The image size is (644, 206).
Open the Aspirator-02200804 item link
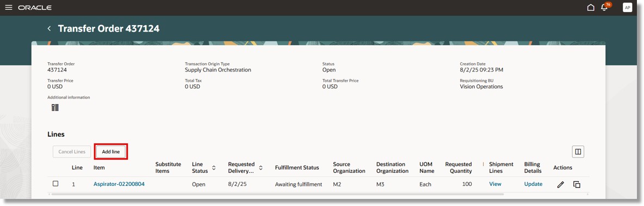point(119,184)
